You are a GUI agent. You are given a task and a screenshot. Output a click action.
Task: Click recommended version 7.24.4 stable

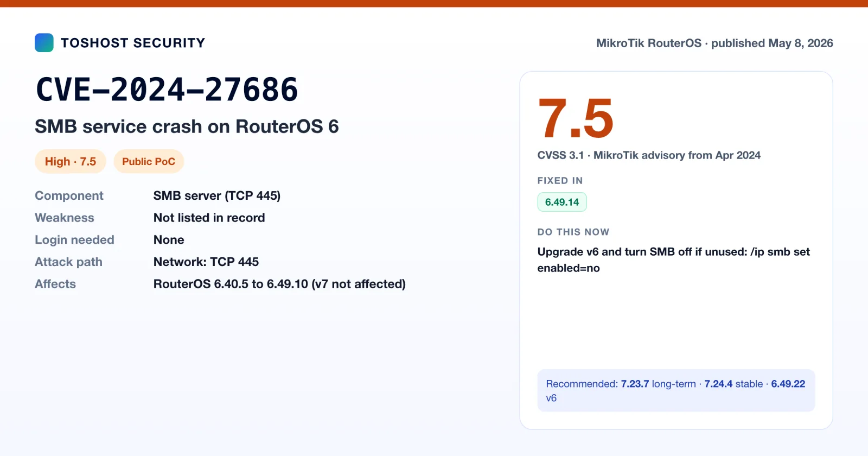tap(734, 384)
